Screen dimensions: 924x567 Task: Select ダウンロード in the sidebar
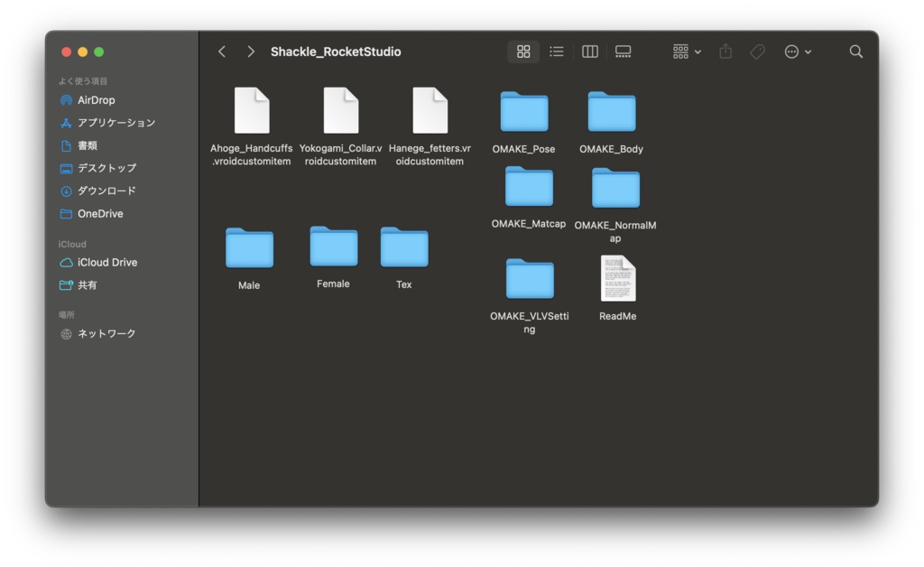98,191
